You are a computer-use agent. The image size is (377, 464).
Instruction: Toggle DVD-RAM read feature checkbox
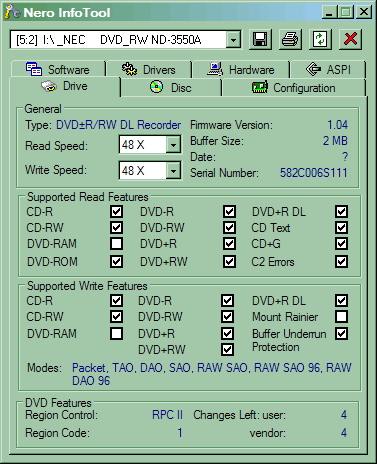click(x=116, y=244)
